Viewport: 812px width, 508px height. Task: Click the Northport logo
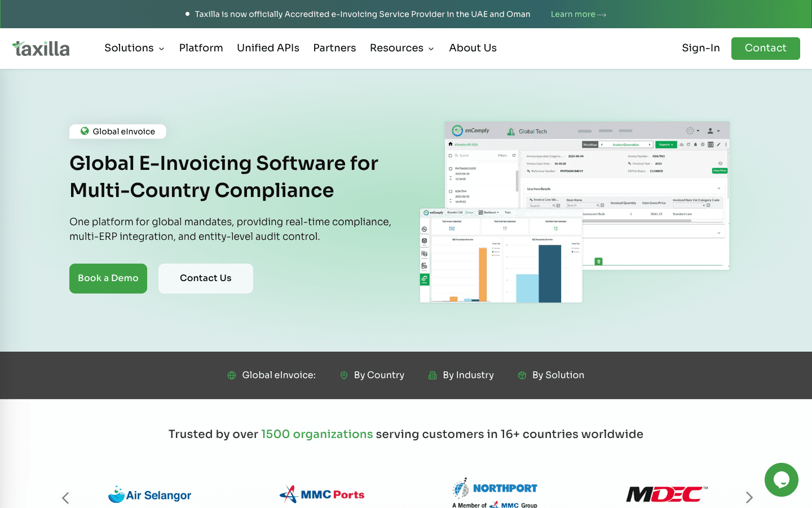click(495, 494)
